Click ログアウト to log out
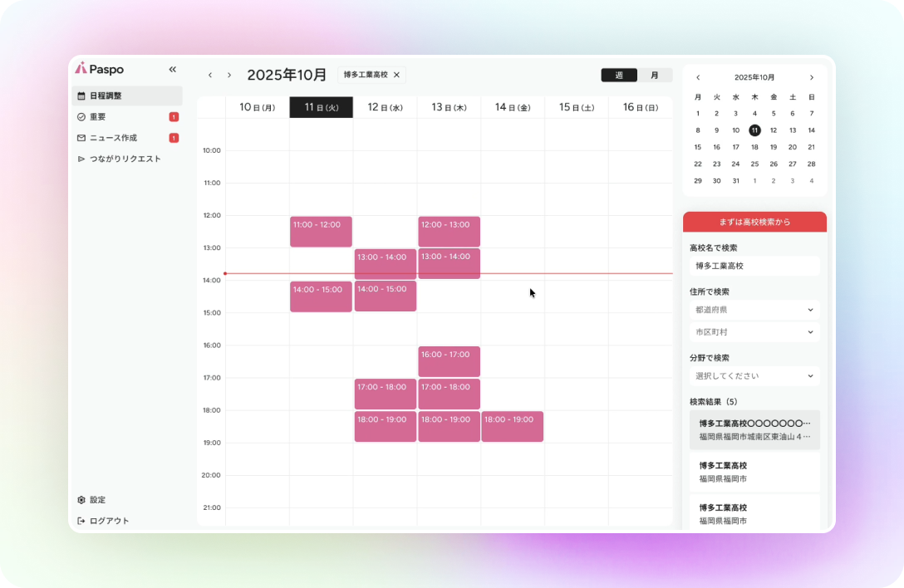This screenshot has height=588, width=904. pos(103,521)
